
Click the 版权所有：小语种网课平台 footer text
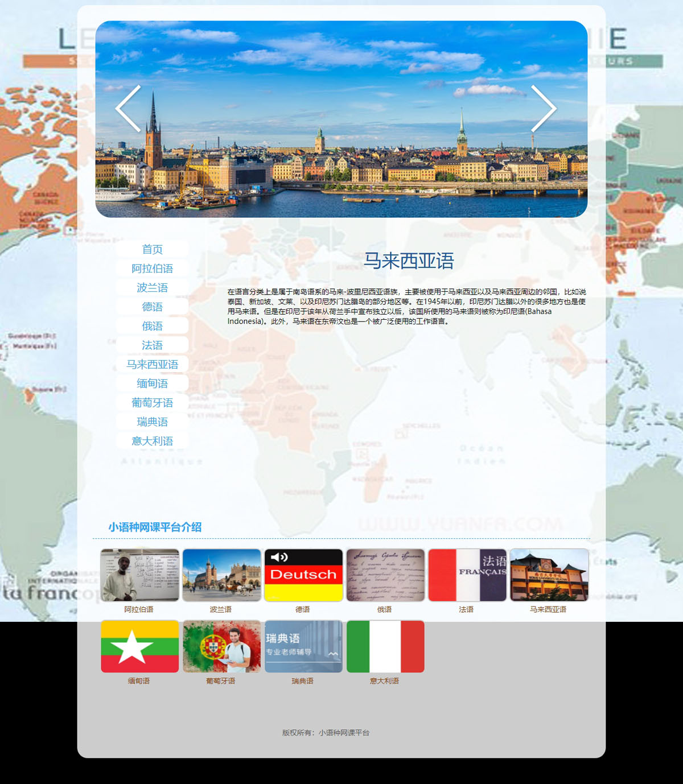coord(326,733)
